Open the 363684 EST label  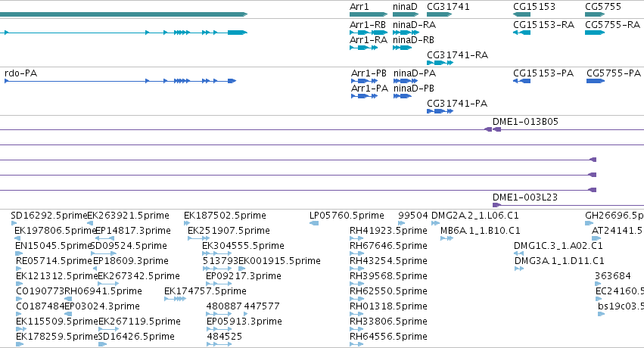click(x=613, y=276)
